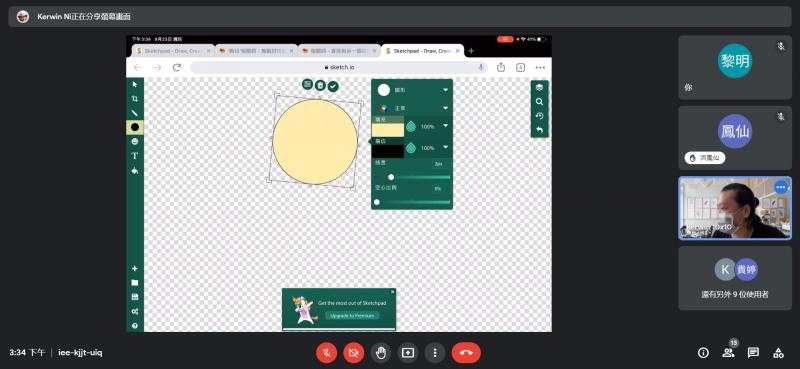This screenshot has width=800, height=369.
Task: Switch to the second browser tab
Action: tap(256, 51)
